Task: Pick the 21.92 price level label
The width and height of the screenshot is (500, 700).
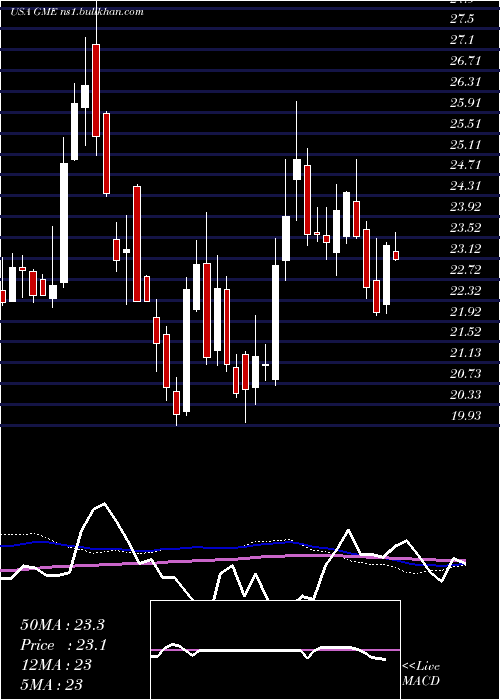Action: [466, 312]
